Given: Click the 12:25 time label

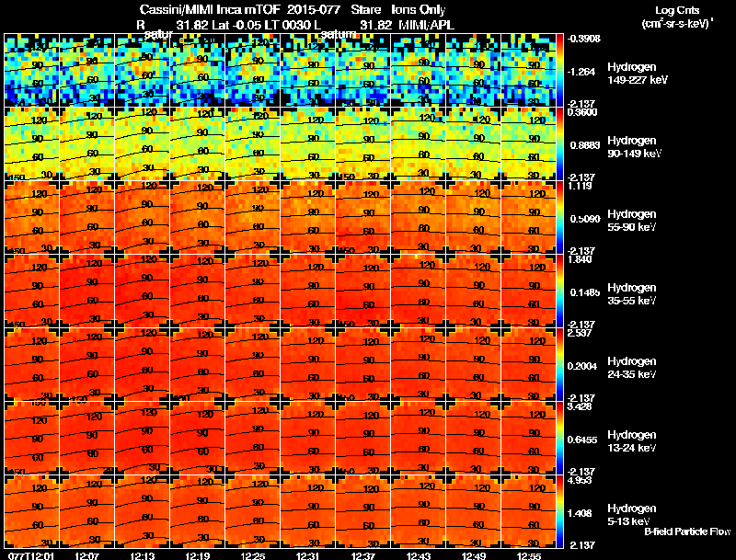Looking at the screenshot, I should 253,555.
